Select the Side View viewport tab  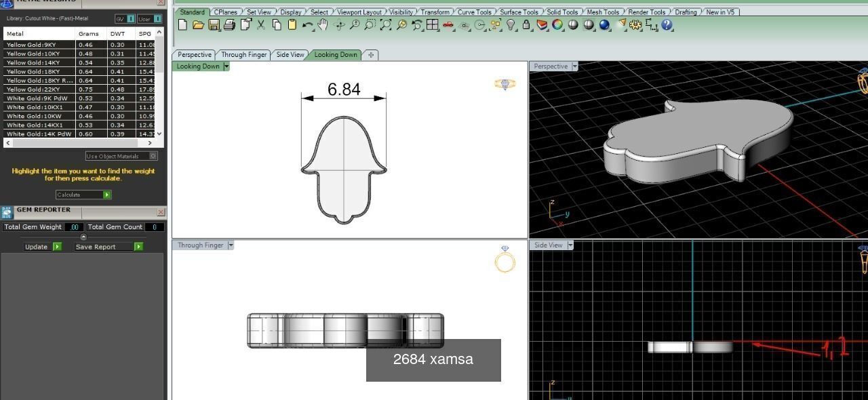(290, 55)
